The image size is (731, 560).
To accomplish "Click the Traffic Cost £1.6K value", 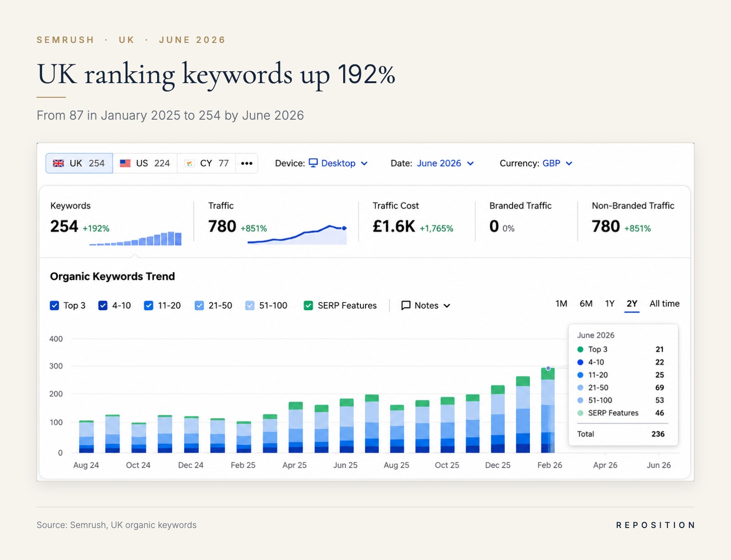I will (x=394, y=226).
